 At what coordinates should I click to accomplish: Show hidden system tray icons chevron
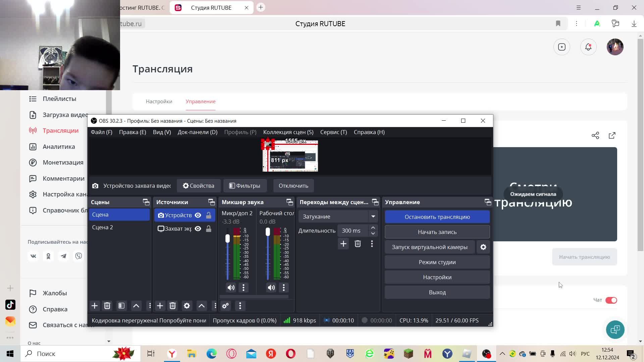coord(502,354)
